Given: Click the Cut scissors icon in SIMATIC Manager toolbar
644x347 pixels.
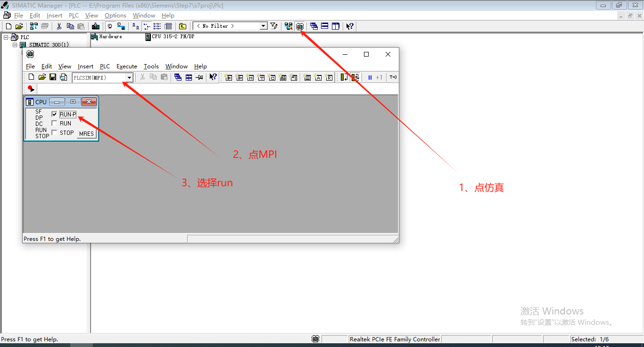Looking at the screenshot, I should [x=59, y=26].
